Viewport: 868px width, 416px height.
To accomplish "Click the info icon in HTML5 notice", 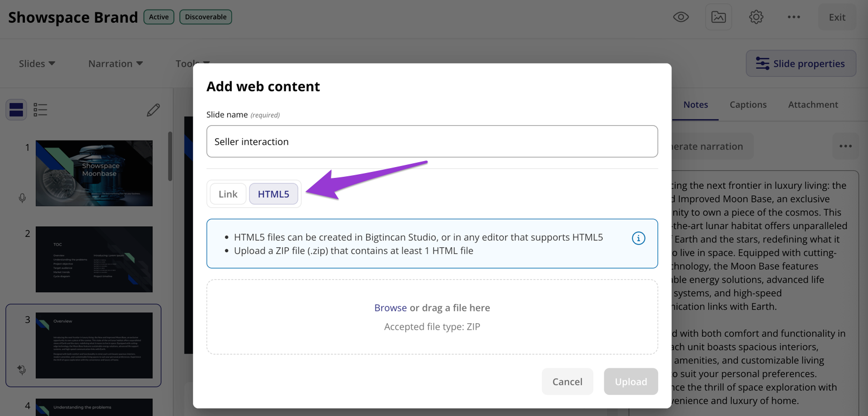I will coord(639,238).
